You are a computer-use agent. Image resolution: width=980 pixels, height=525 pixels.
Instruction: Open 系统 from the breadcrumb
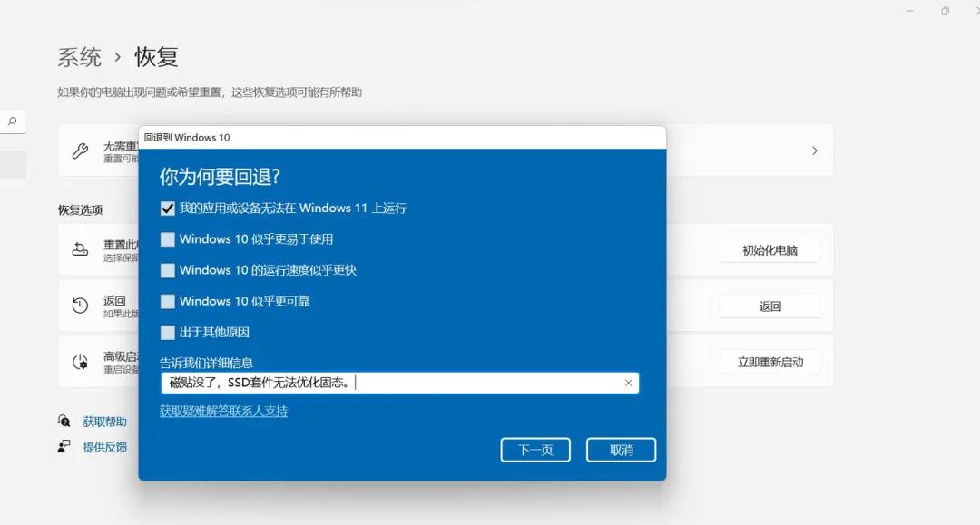pyautogui.click(x=80, y=56)
